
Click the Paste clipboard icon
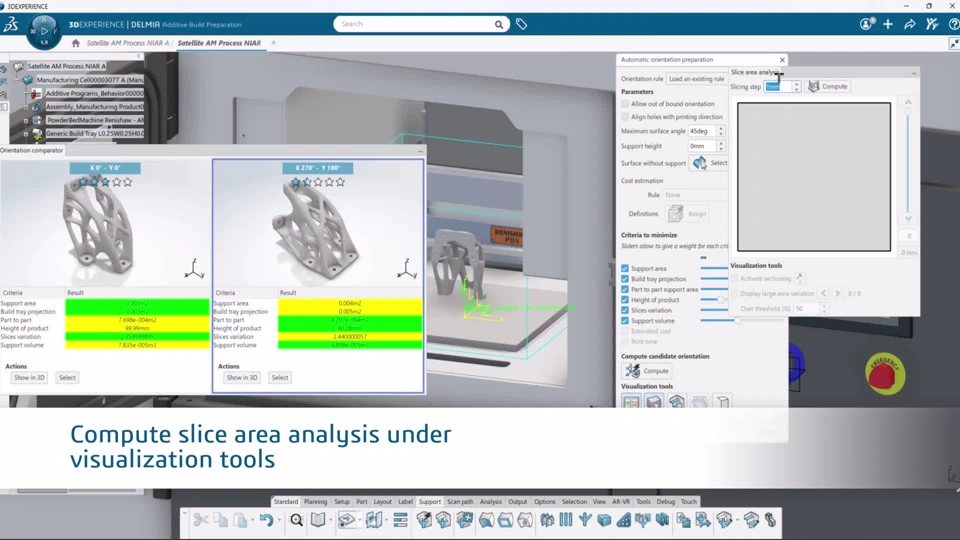click(x=240, y=520)
